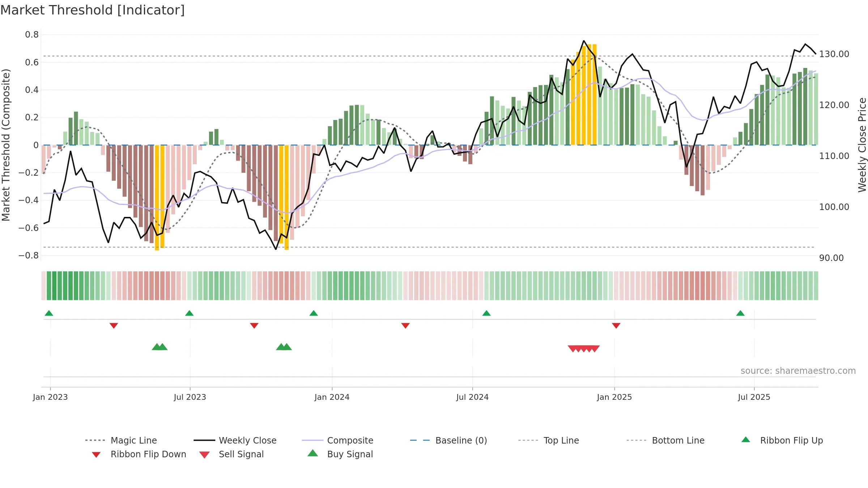Click the green flip-up triangle before Jan 2024
The image size is (868, 488).
314,313
